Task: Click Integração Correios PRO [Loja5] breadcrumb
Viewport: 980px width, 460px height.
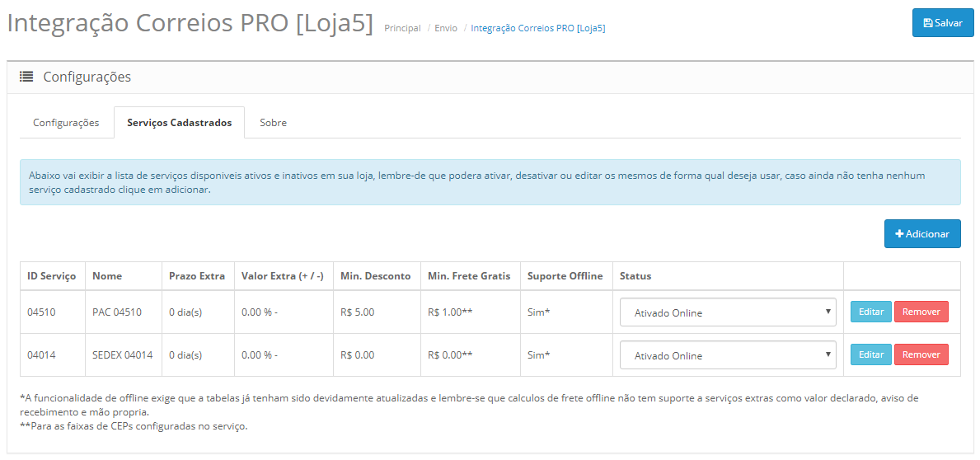Action: coord(537,28)
